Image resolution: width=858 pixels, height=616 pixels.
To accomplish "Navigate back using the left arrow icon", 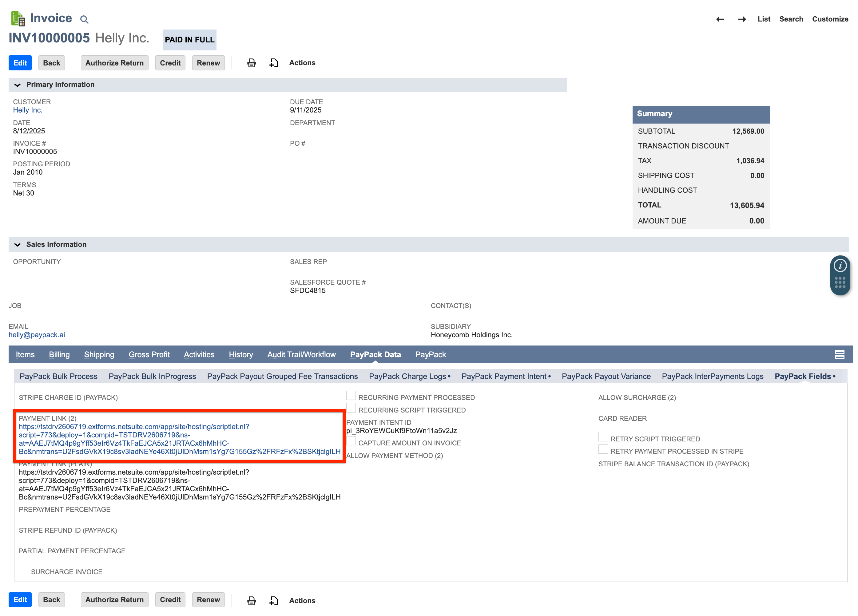I will click(720, 19).
